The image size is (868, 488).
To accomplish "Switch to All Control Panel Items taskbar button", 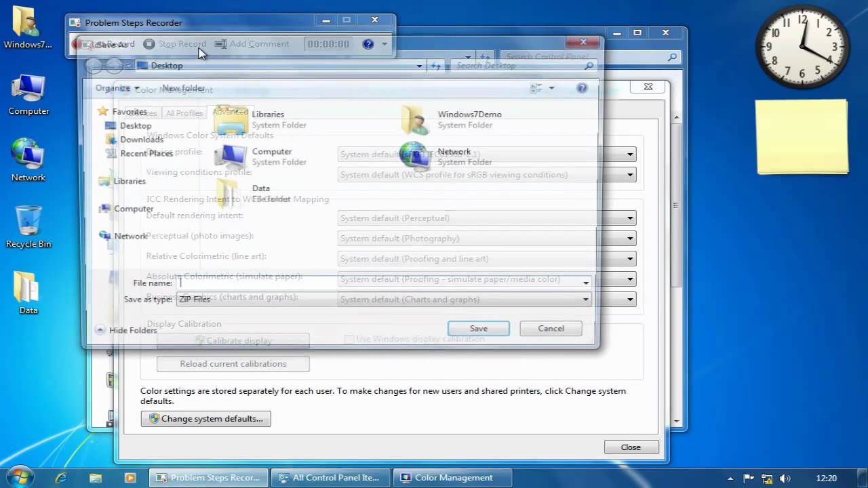I will pos(331,478).
